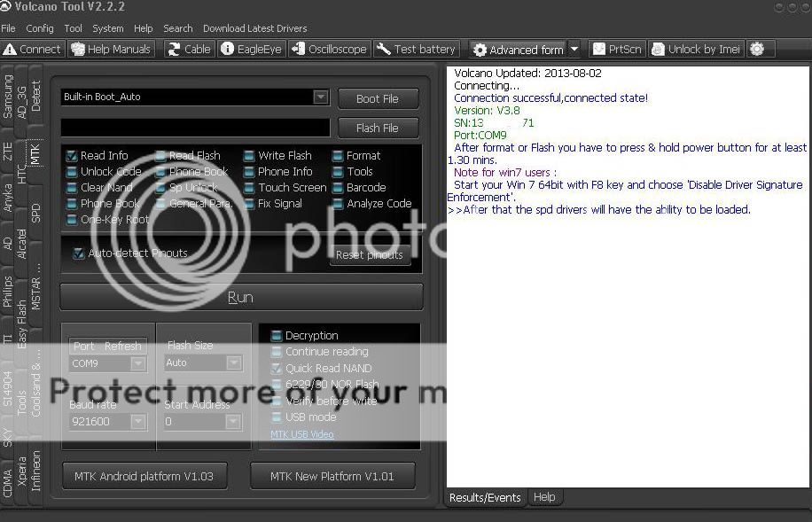This screenshot has width=812, height=522.
Task: Open the MSTAR side tab
Action: [x=35, y=288]
